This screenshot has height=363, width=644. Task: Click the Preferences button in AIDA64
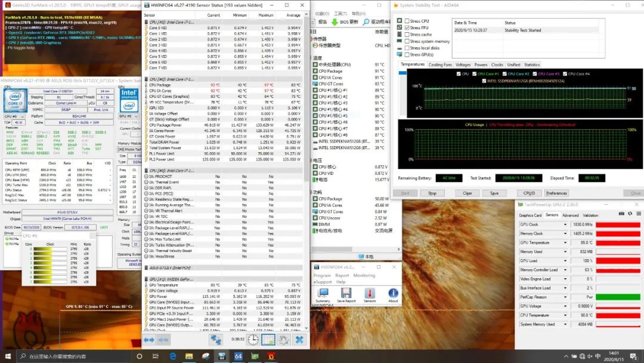556,193
